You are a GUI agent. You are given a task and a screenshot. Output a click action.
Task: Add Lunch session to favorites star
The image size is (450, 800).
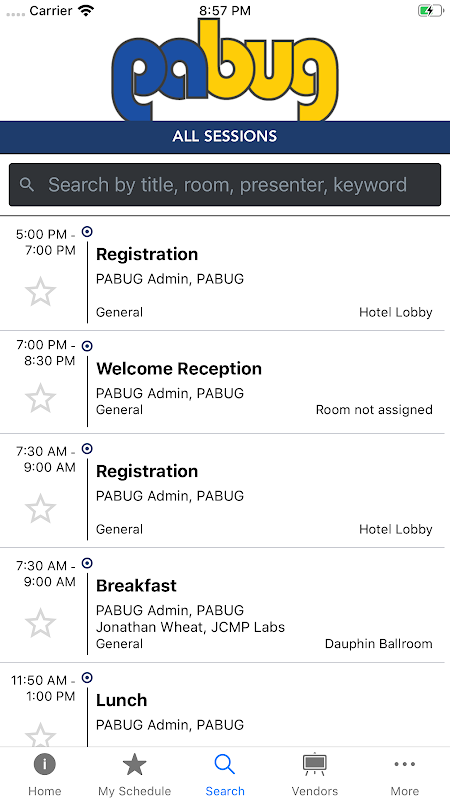pos(40,735)
